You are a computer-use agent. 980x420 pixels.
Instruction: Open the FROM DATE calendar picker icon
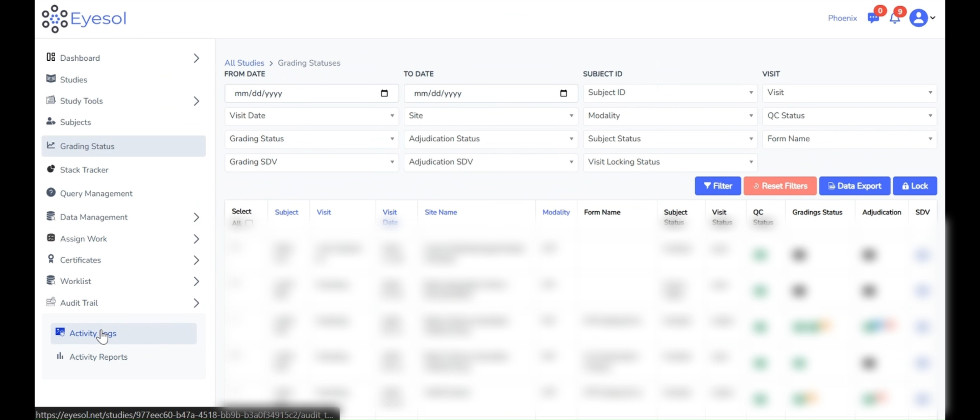[384, 93]
